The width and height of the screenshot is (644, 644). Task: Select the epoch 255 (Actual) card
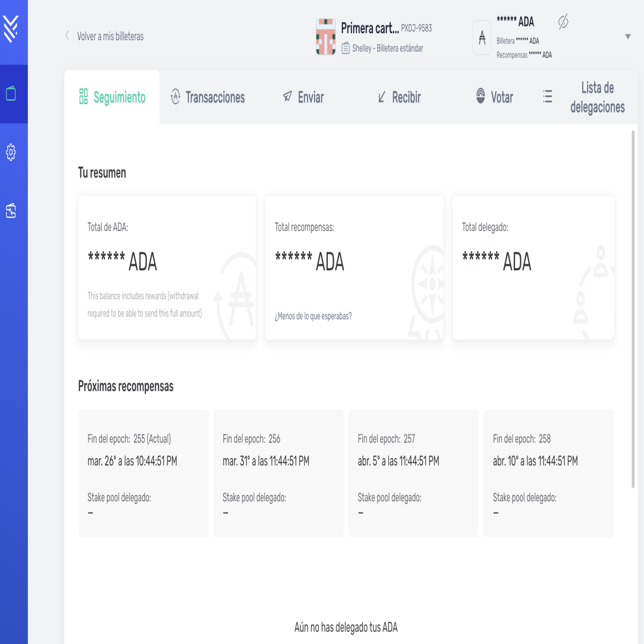(x=143, y=473)
